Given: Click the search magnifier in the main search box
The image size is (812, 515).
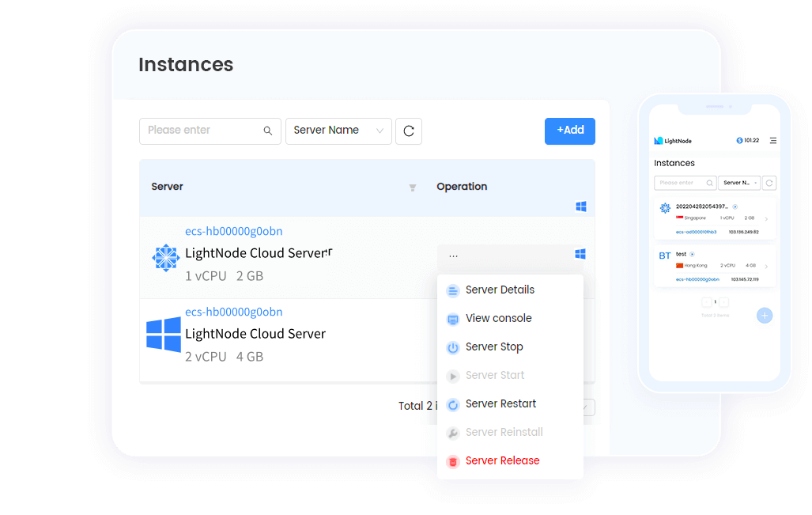Looking at the screenshot, I should tap(268, 131).
